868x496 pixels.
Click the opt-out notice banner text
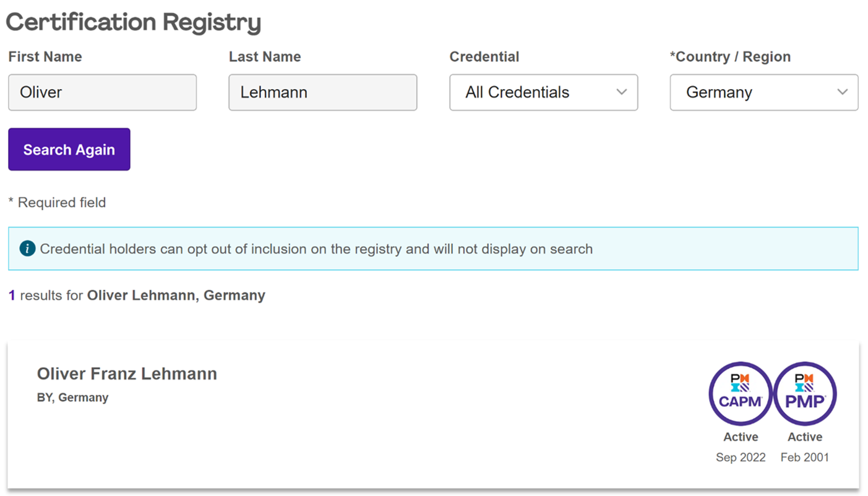tap(316, 249)
